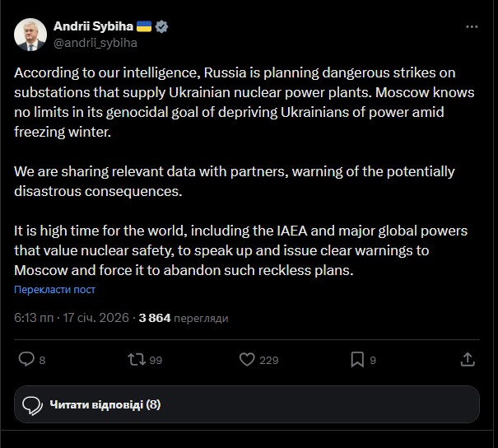
Task: Click the Перекласти пост translate link
Action: (x=54, y=289)
